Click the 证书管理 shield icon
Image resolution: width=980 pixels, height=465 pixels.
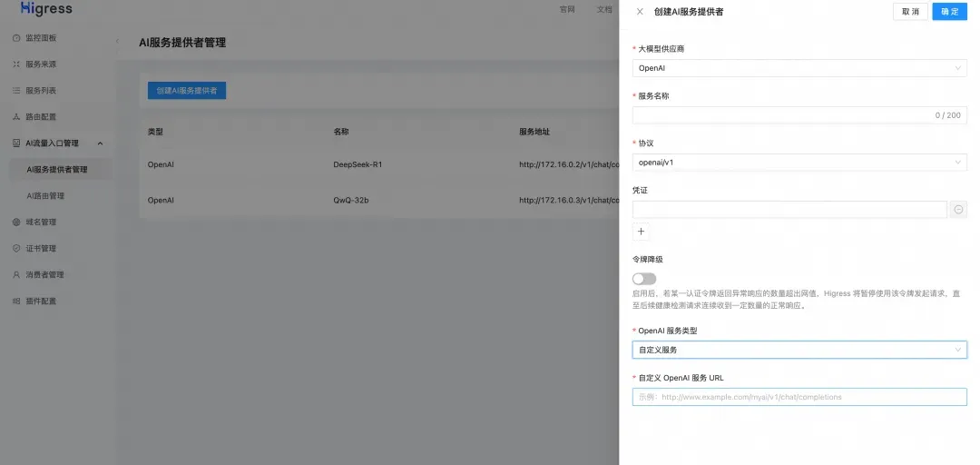16,249
